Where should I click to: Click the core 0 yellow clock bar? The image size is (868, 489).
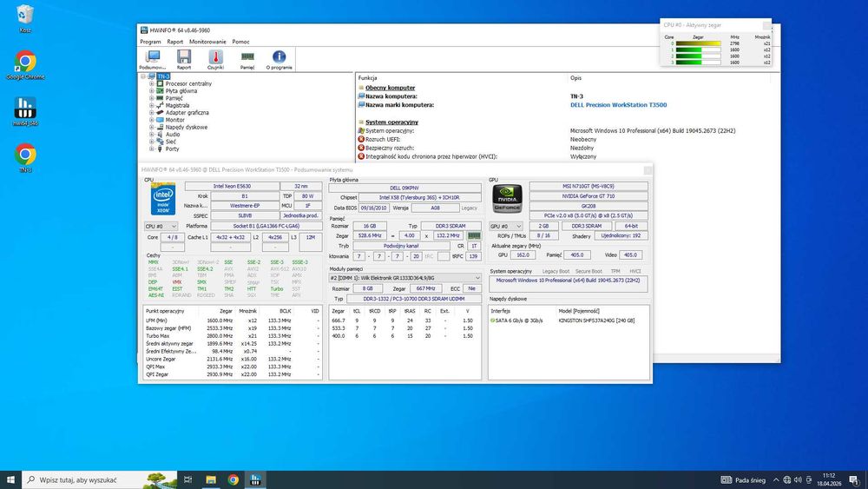point(698,43)
